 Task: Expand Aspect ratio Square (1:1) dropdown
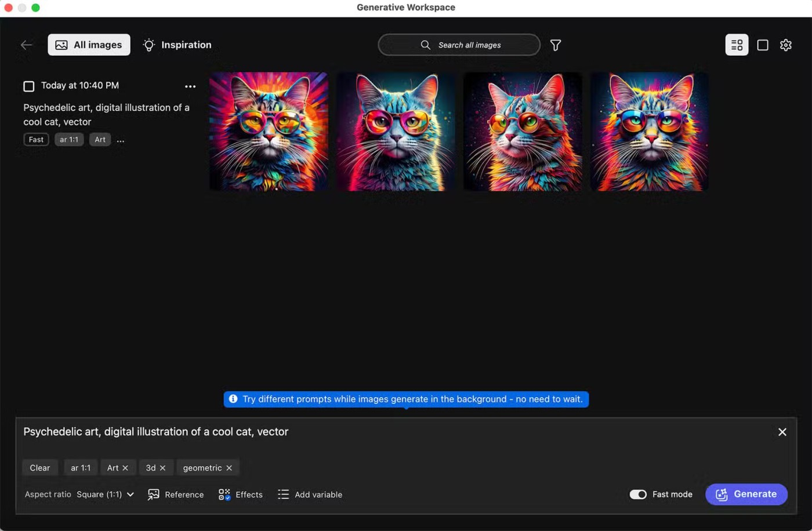pos(105,494)
